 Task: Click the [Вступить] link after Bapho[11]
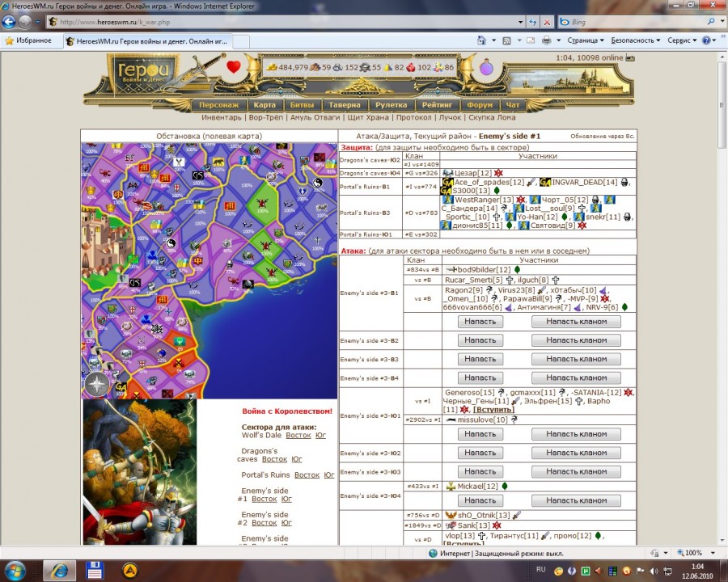(493, 409)
